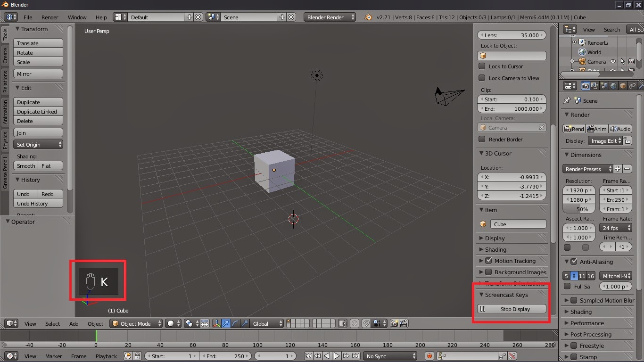This screenshot has height=362, width=644.
Task: Expand the Performance panel
Action: point(567,323)
